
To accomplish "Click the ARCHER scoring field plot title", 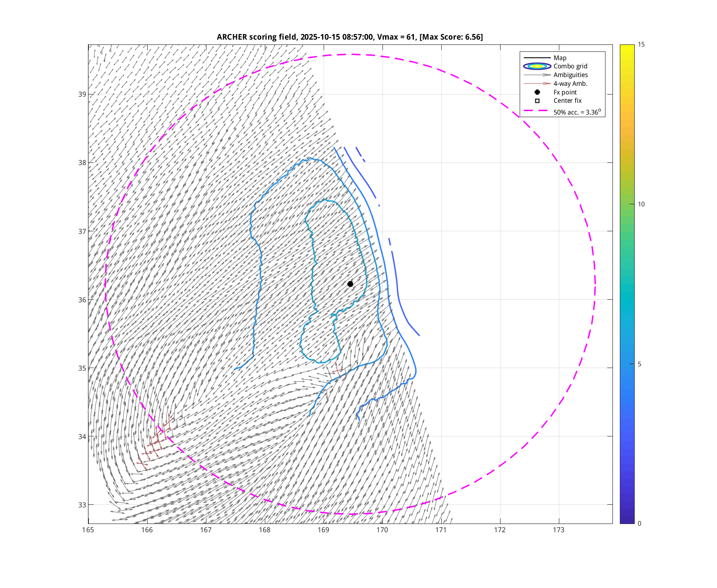I will point(350,37).
